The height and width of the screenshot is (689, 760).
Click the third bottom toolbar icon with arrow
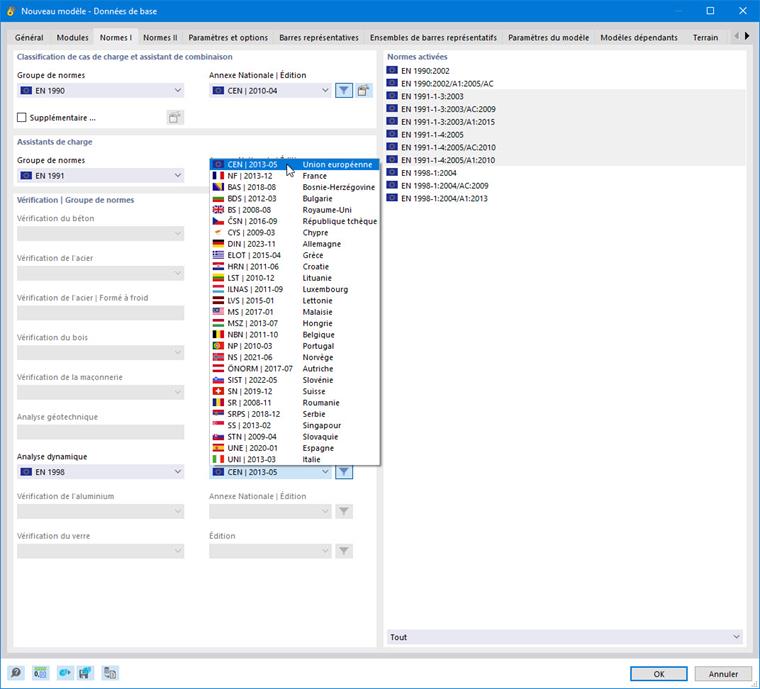[x=64, y=673]
